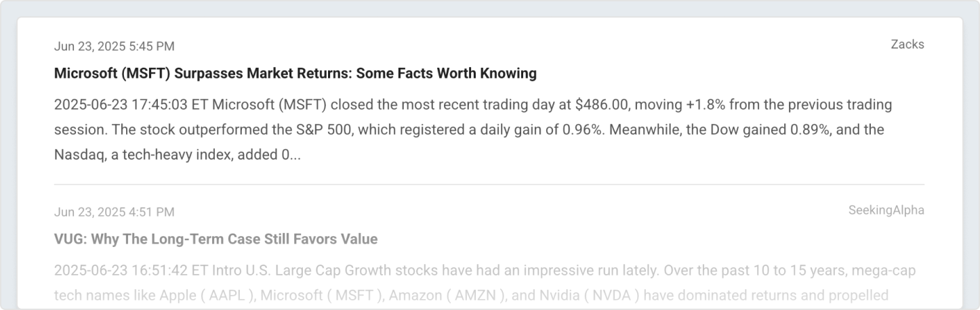Click the divider line between the articles
This screenshot has width=980, height=310.
(x=489, y=184)
